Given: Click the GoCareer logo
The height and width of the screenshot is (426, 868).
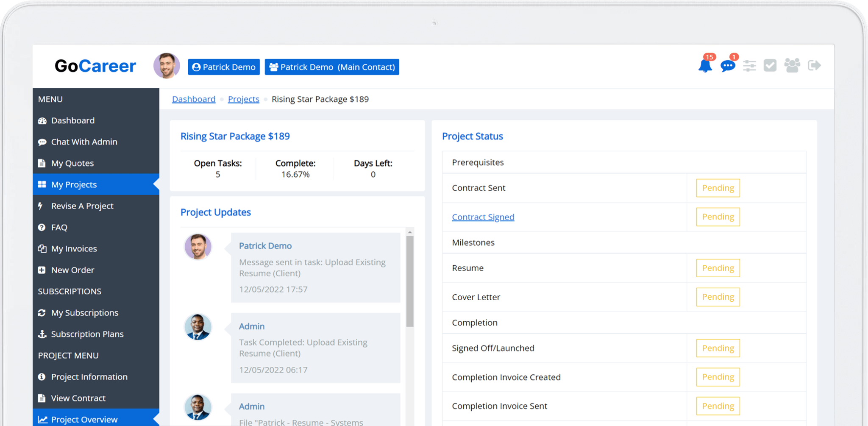Looking at the screenshot, I should [95, 66].
